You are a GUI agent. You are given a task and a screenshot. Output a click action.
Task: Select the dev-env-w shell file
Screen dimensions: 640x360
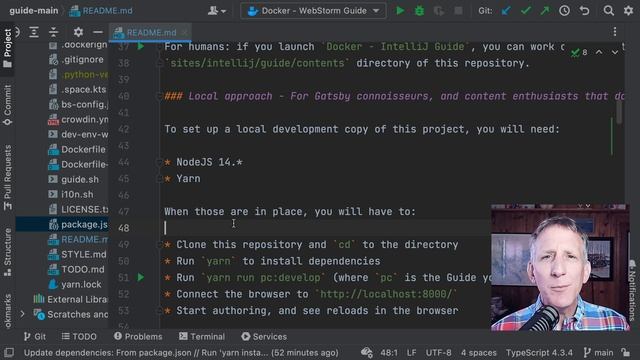pos(78,134)
